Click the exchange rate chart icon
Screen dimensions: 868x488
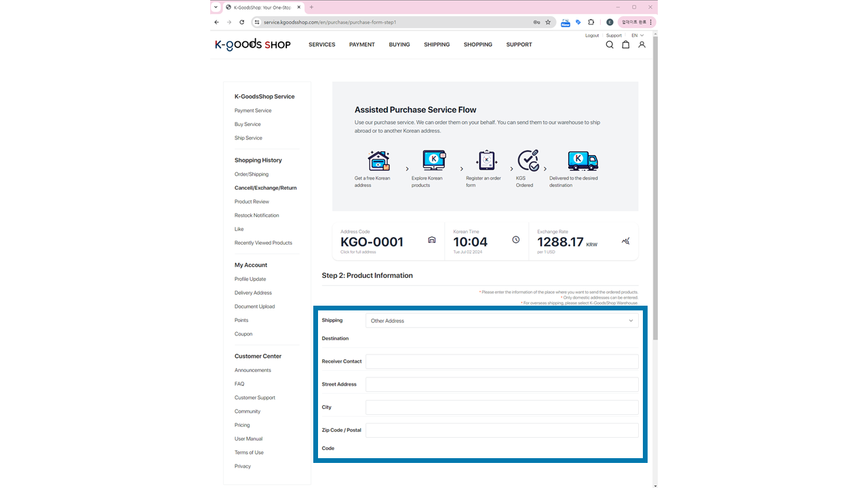click(x=625, y=241)
